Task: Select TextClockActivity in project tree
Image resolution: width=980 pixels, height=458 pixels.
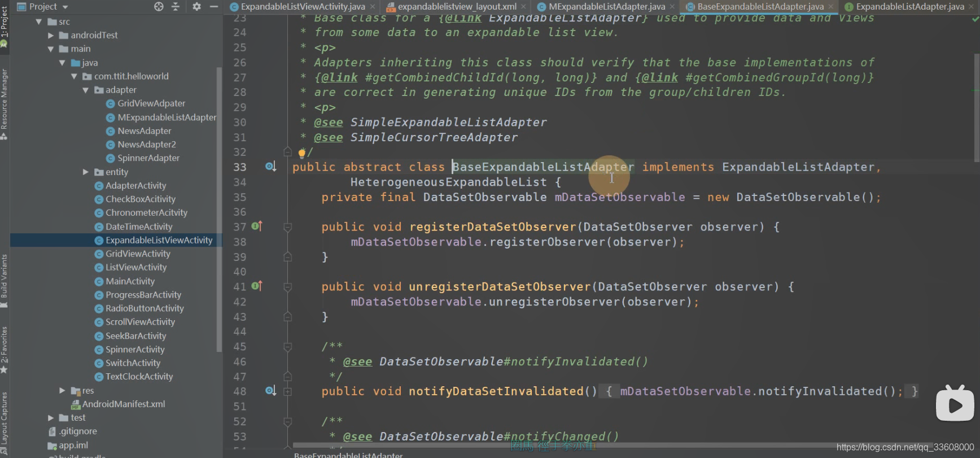Action: point(134,377)
